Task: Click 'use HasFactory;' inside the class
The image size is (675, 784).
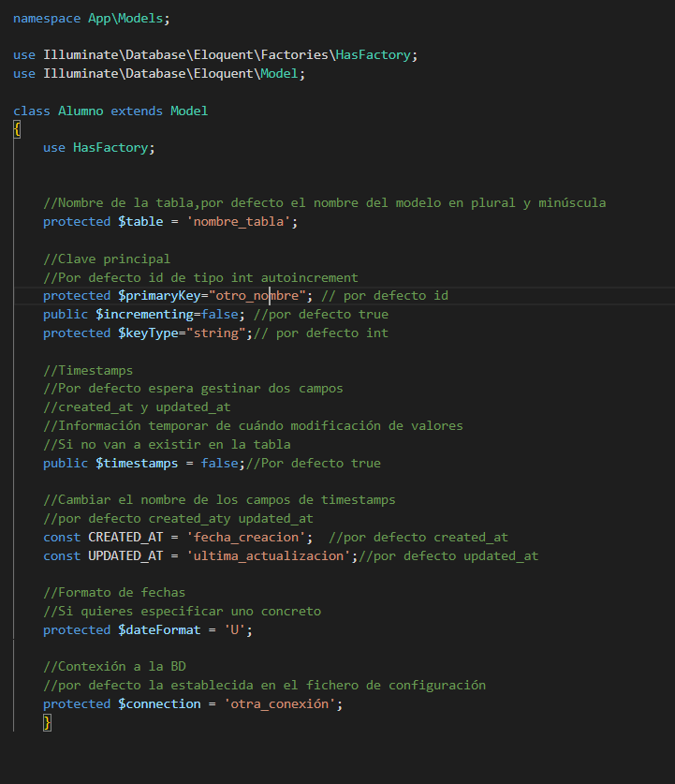Action: (99, 147)
